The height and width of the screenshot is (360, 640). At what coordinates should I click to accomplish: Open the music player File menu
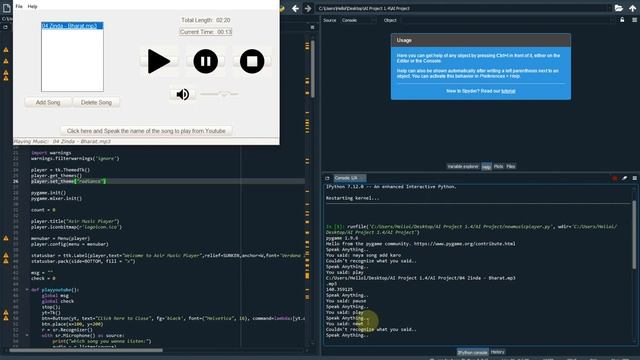(x=19, y=7)
